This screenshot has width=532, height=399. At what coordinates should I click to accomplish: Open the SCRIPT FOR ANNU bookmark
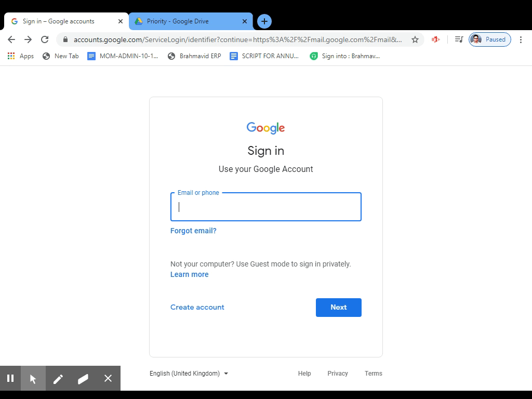pos(264,56)
